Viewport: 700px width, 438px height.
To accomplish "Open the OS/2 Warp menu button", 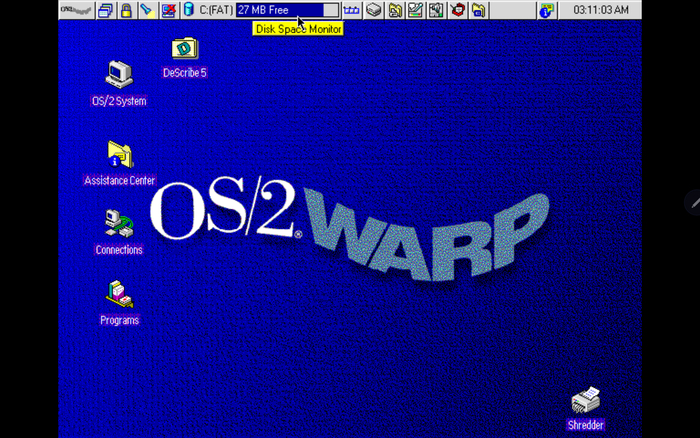I will click(x=76, y=10).
